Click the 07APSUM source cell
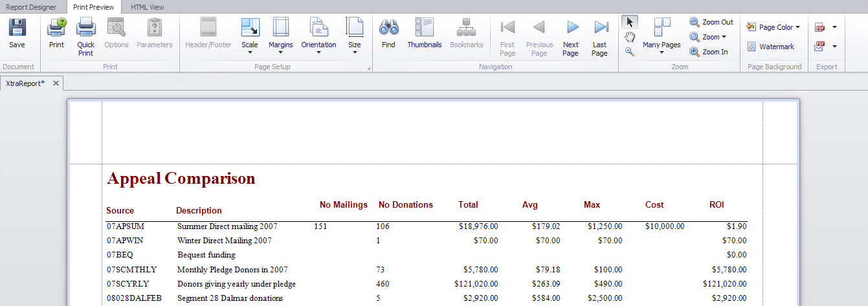Viewport: 868px width, 306px height. coord(126,226)
